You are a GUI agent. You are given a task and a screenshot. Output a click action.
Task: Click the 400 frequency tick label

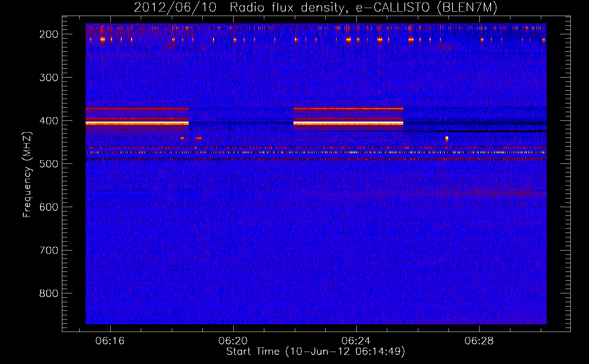tap(49, 121)
